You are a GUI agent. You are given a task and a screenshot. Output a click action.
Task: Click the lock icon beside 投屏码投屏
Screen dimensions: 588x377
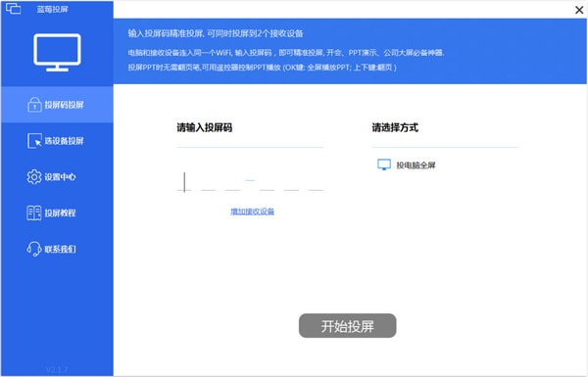tap(34, 105)
